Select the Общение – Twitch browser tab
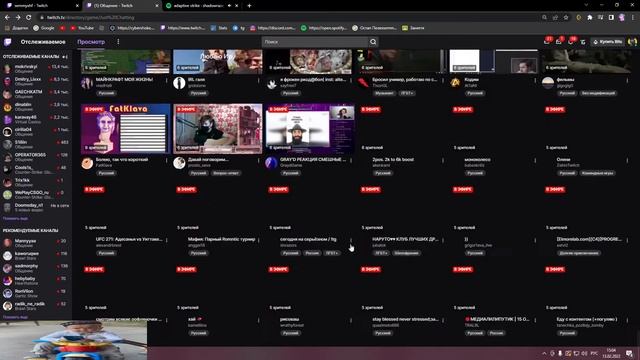 point(122,6)
